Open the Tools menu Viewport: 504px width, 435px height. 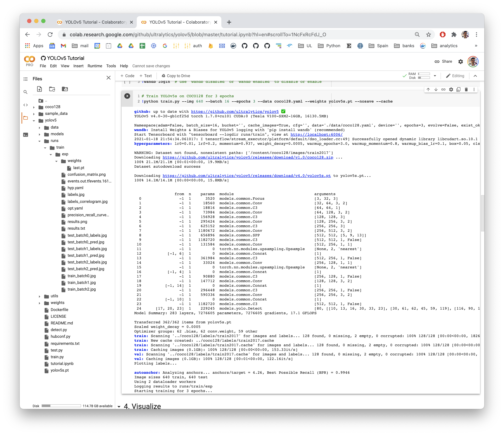(111, 66)
